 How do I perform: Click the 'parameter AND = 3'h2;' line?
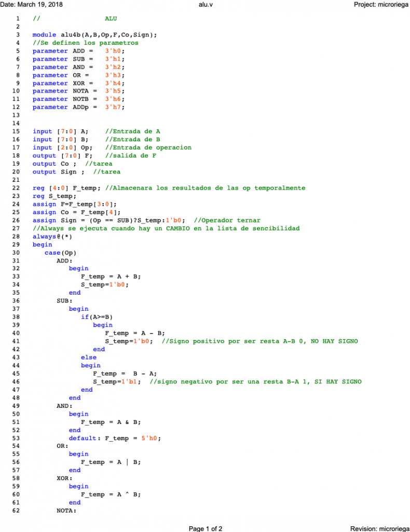click(x=78, y=67)
